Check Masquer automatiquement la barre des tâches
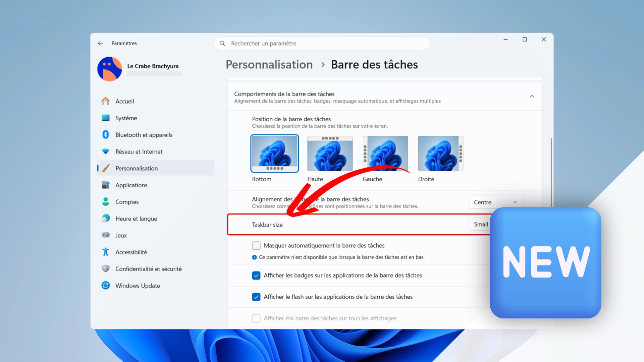Image resolution: width=644 pixels, height=362 pixels. 256,246
